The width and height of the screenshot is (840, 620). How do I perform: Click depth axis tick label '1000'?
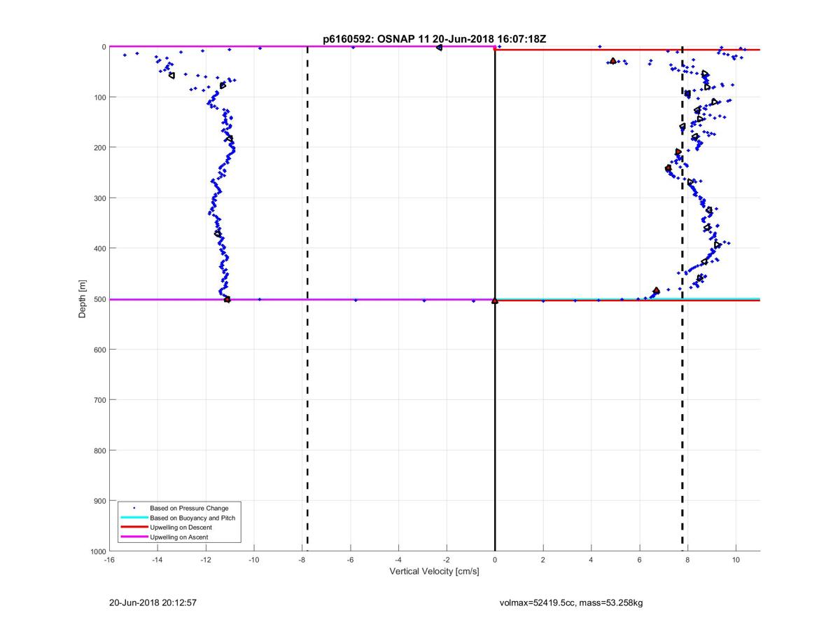[x=97, y=552]
